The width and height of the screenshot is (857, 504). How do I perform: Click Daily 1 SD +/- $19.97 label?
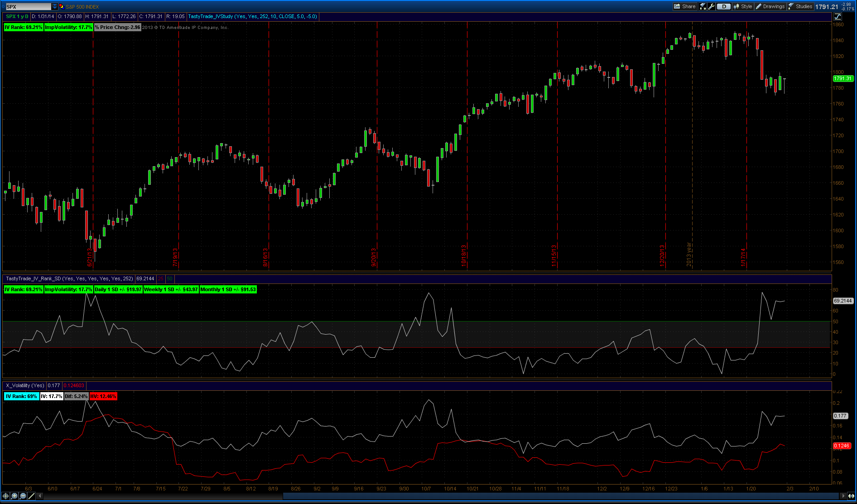click(x=118, y=289)
